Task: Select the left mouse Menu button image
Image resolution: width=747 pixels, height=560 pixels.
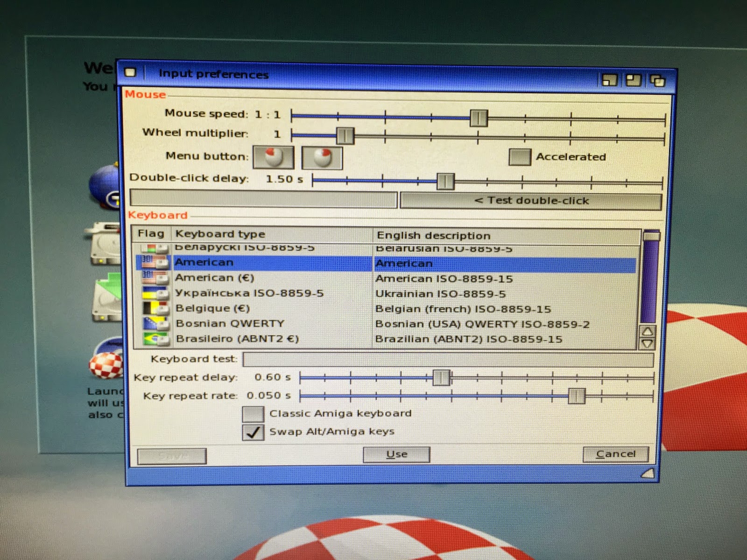Action: (x=274, y=157)
